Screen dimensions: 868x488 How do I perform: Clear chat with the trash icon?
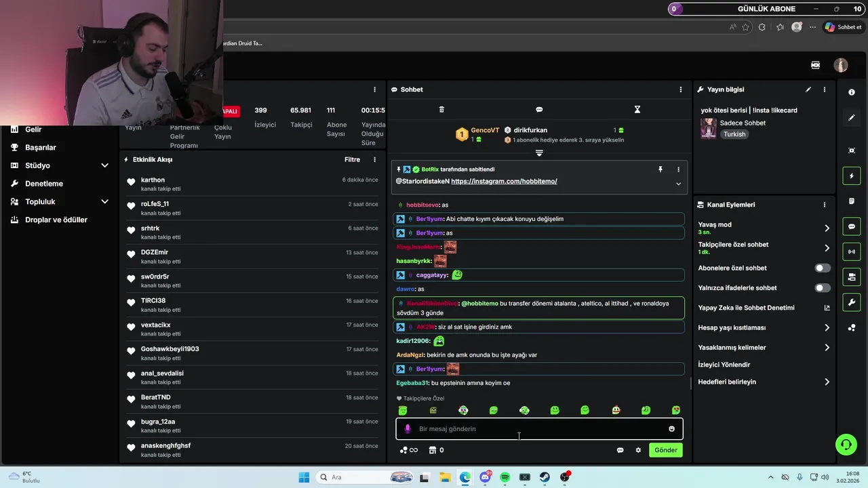click(441, 109)
